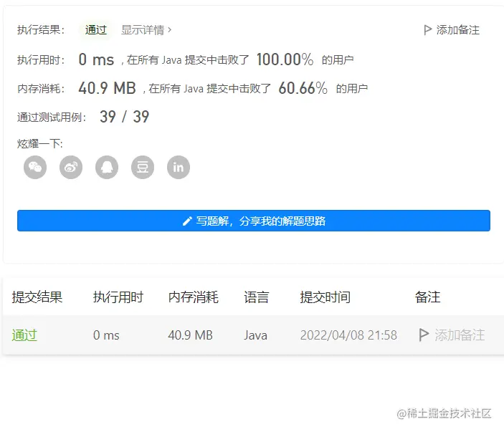Click the 0 ms cell in table row
The width and height of the screenshot is (504, 432).
106,335
